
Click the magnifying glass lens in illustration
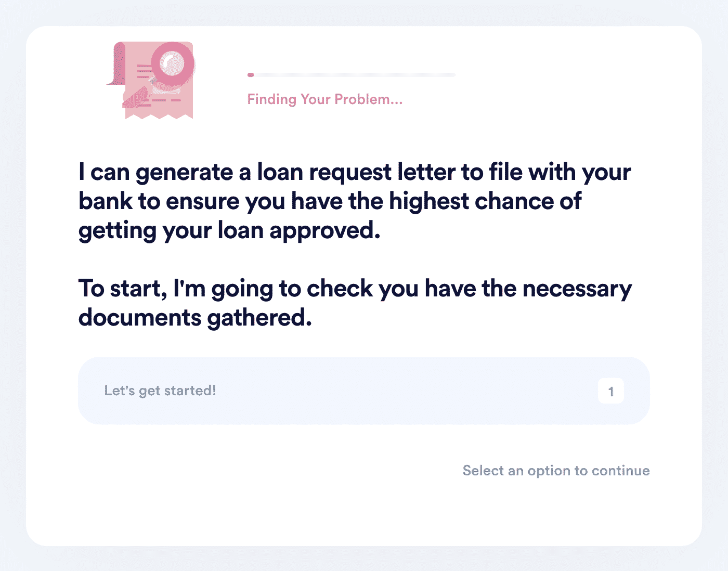coord(173,64)
